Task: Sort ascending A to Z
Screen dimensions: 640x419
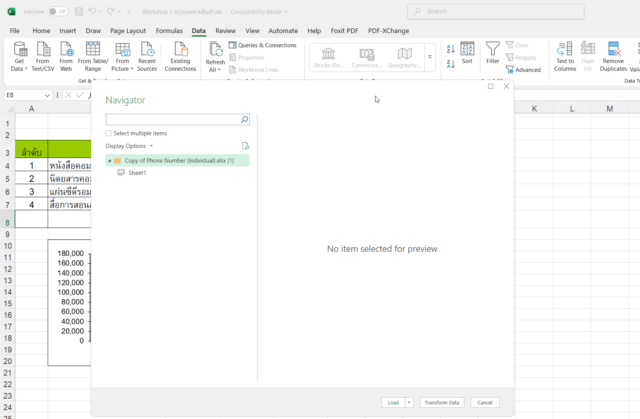Action: [451, 49]
